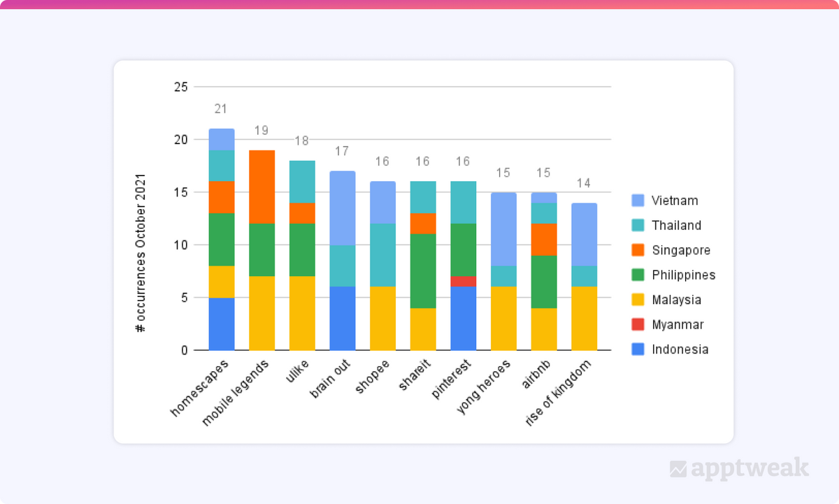
Task: Click the Malaysia segment of shopee bar
Action: click(x=382, y=319)
